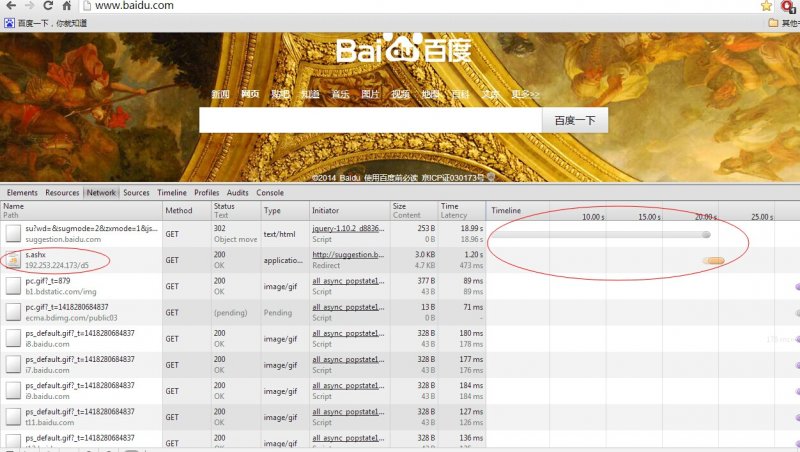The width and height of the screenshot is (800, 452).
Task: Open all_async_popstate1 initiator in pc.gif?_t=879 row
Action: pyautogui.click(x=348, y=281)
